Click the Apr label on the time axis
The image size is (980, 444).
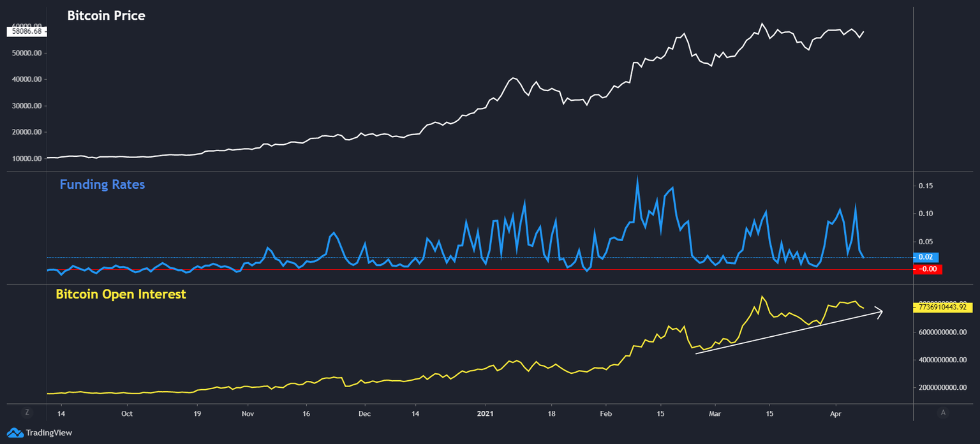point(836,413)
